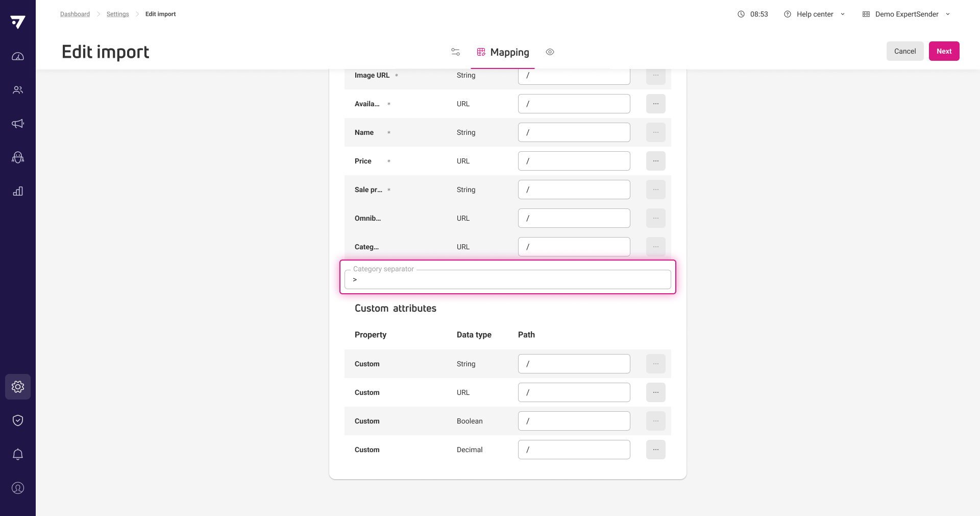Open the Automation robot icon in sidebar
The image size is (980, 516).
pyautogui.click(x=18, y=157)
